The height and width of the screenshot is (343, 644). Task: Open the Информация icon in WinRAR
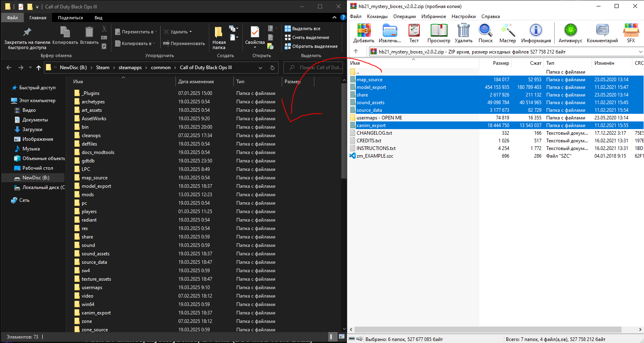coord(536,31)
